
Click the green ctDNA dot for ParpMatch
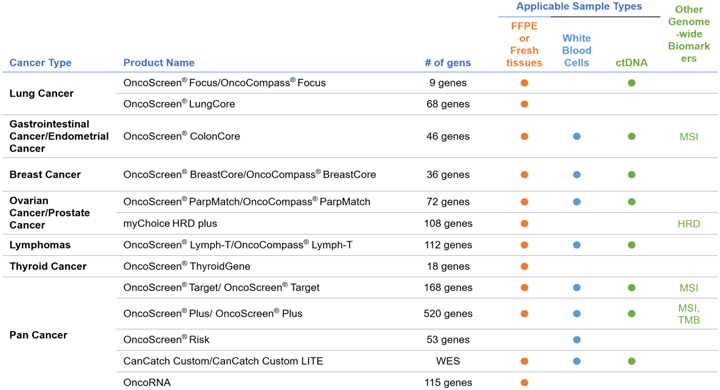pos(632,202)
